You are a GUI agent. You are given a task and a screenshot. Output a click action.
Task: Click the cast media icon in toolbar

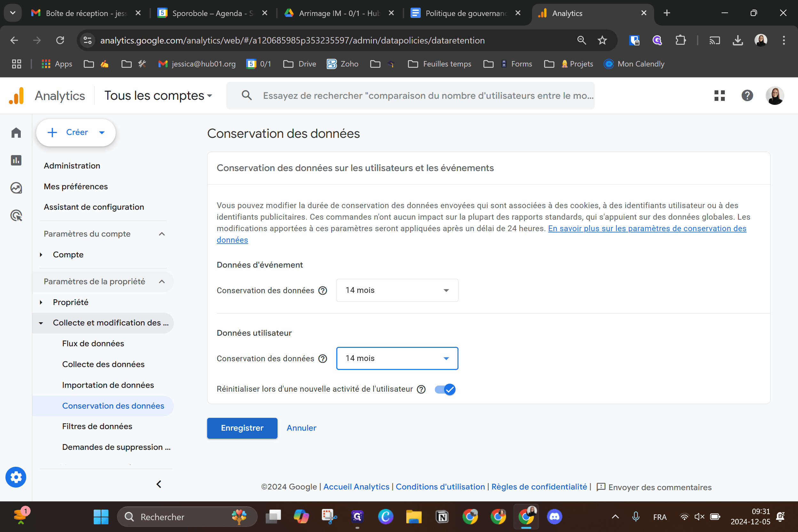pyautogui.click(x=715, y=40)
